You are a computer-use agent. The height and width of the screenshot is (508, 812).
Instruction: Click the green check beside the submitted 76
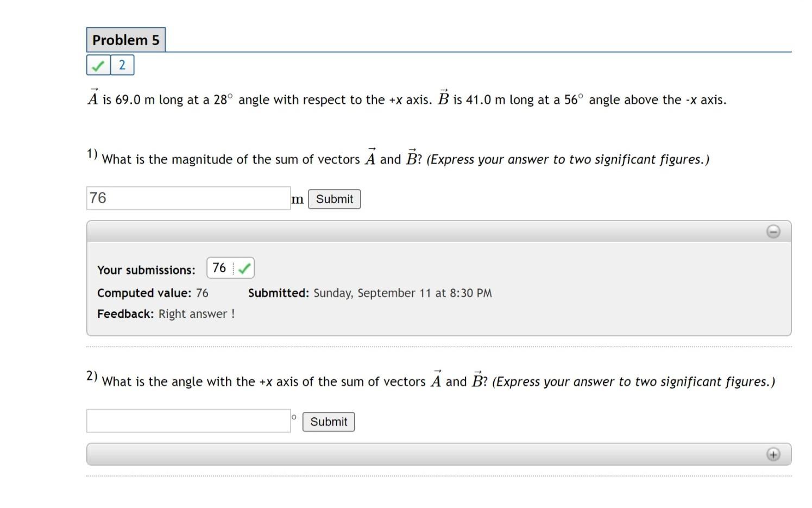(x=244, y=267)
